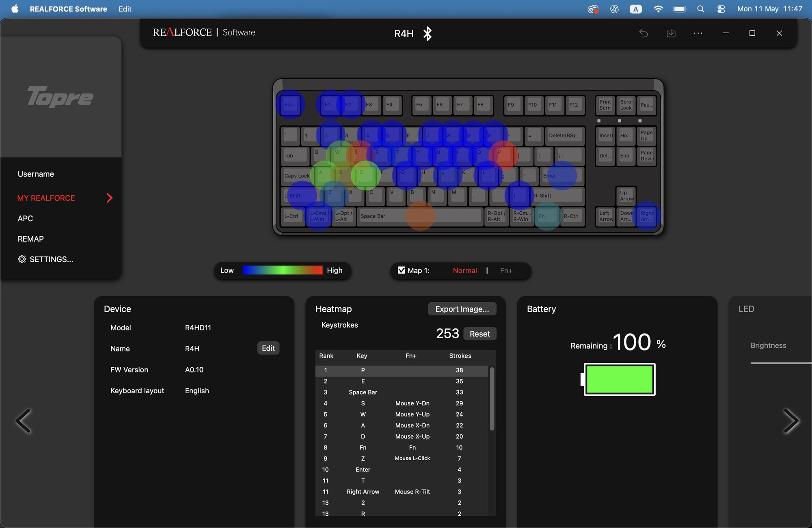Click the R-Shift key on the keyboard
Image resolution: width=812 pixels, height=528 pixels.
pos(558,196)
